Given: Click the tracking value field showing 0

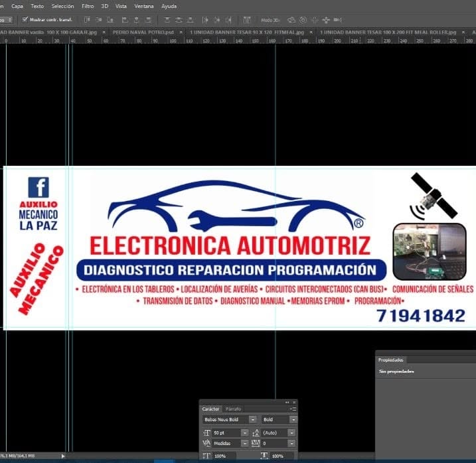Looking at the screenshot, I should click(x=274, y=444).
